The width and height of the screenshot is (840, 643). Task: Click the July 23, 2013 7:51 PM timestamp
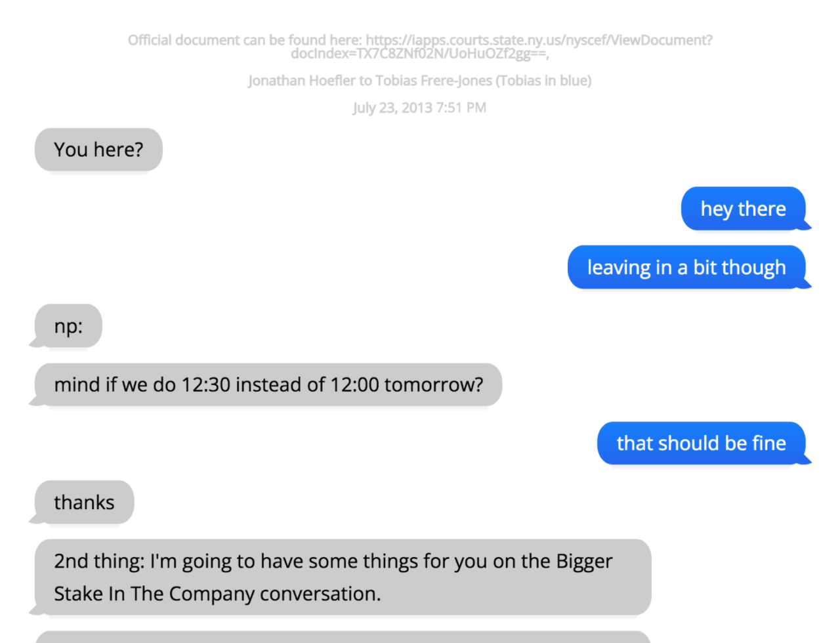[419, 108]
